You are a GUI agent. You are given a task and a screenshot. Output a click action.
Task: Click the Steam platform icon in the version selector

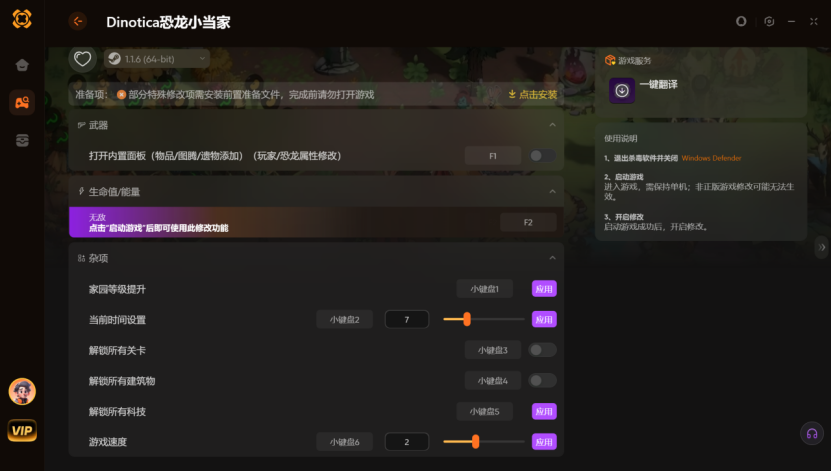(114, 59)
